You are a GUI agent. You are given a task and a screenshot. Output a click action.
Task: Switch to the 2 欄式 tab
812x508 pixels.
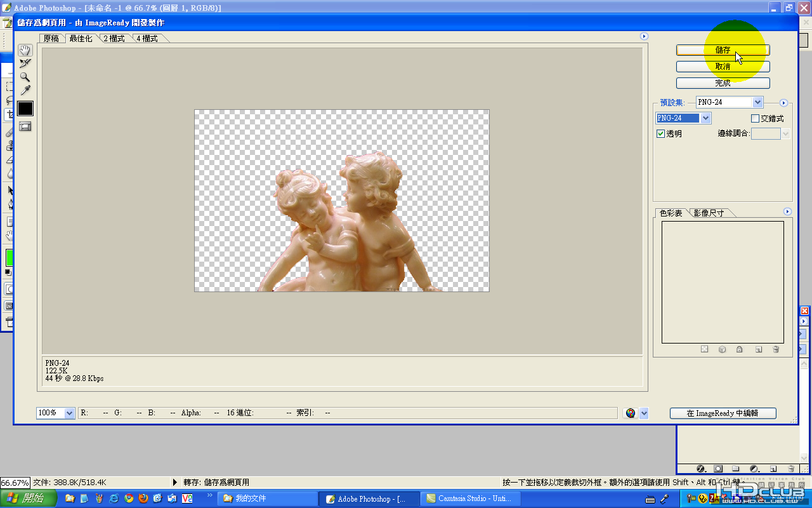114,38
